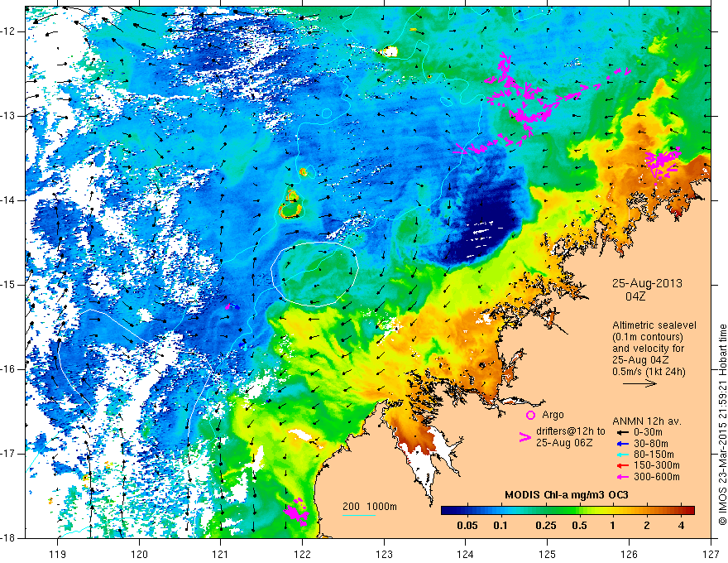Select the cyan 80-150m arrow in legend

point(623,455)
